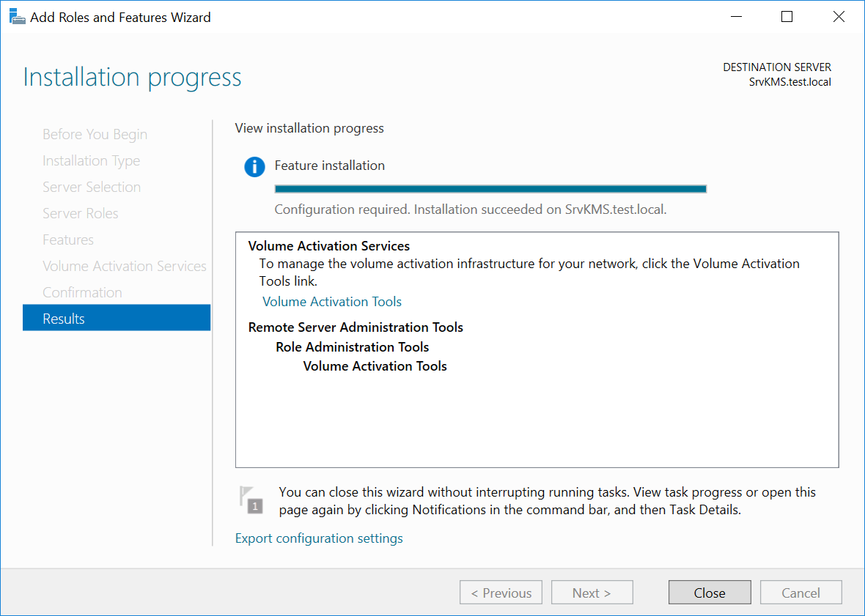This screenshot has width=865, height=616.
Task: Click the notification flag icon
Action: click(x=251, y=500)
